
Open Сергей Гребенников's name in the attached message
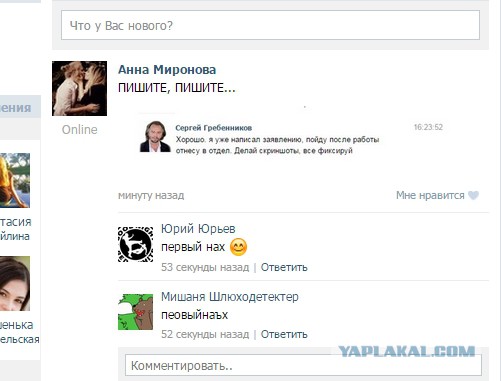(214, 128)
